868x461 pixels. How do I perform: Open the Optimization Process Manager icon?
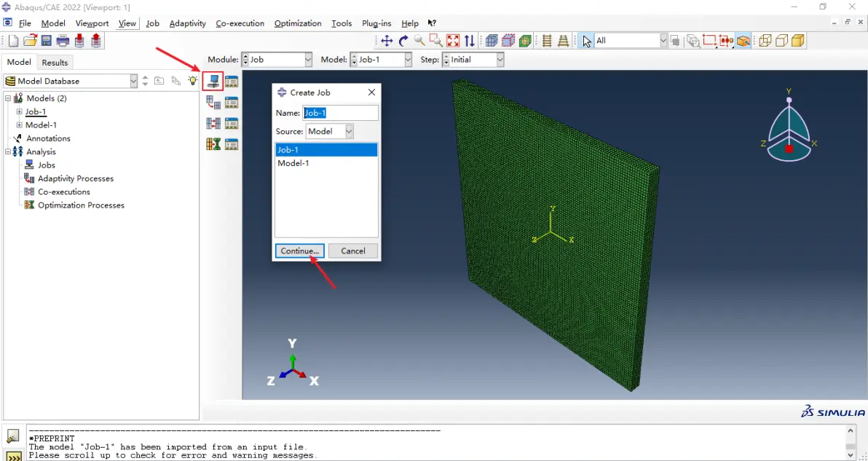click(232, 144)
